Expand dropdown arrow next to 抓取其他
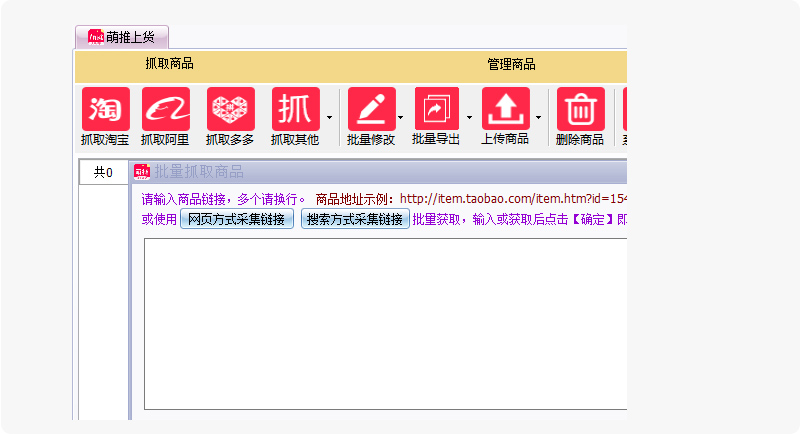The height and width of the screenshot is (434, 802). coord(329,118)
